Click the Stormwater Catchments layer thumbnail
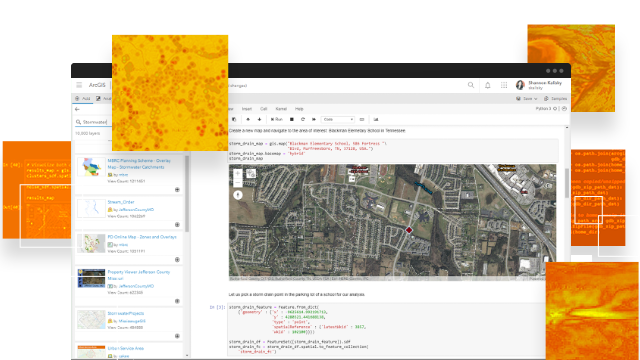 tap(91, 167)
